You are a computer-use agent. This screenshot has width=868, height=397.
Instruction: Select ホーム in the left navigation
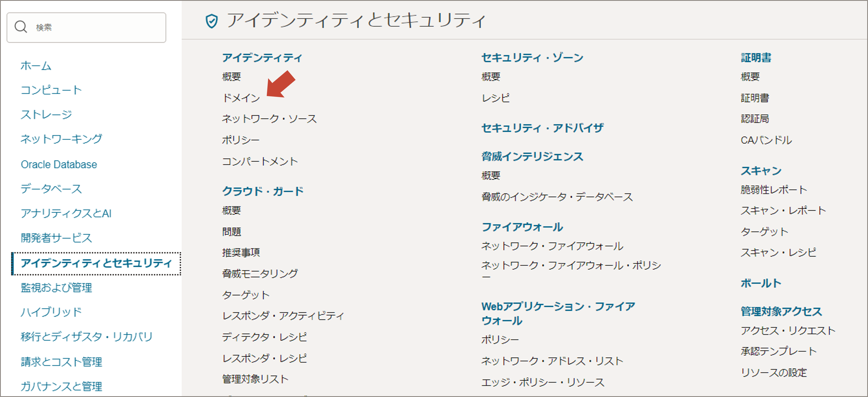[36, 66]
